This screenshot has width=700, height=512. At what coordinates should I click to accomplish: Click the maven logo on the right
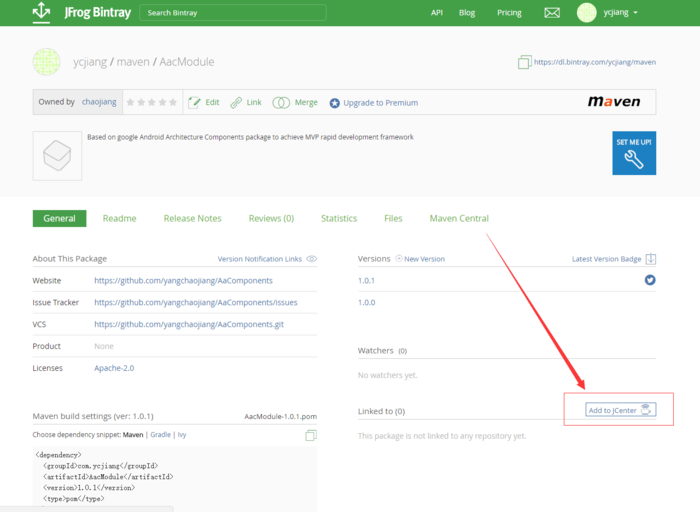(x=614, y=102)
